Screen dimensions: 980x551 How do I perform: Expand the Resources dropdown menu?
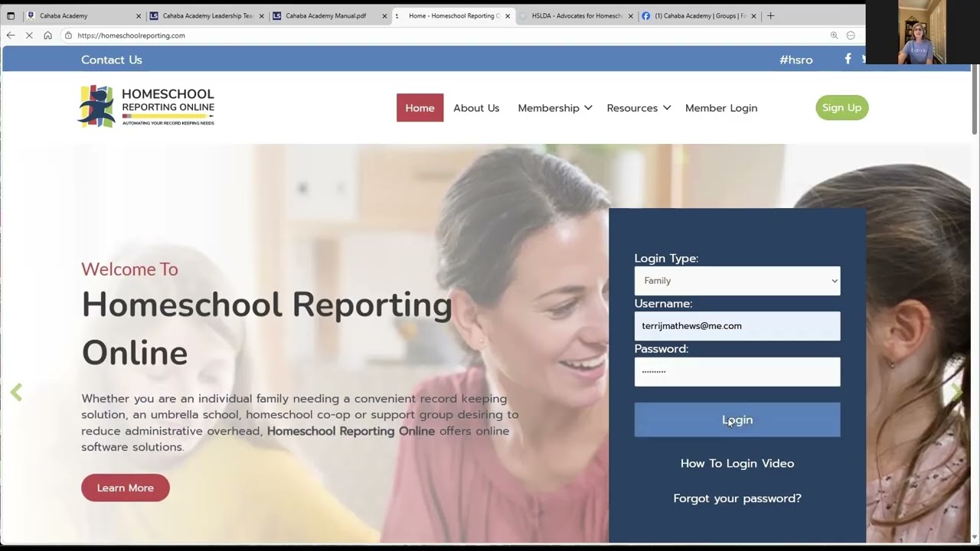click(x=639, y=108)
